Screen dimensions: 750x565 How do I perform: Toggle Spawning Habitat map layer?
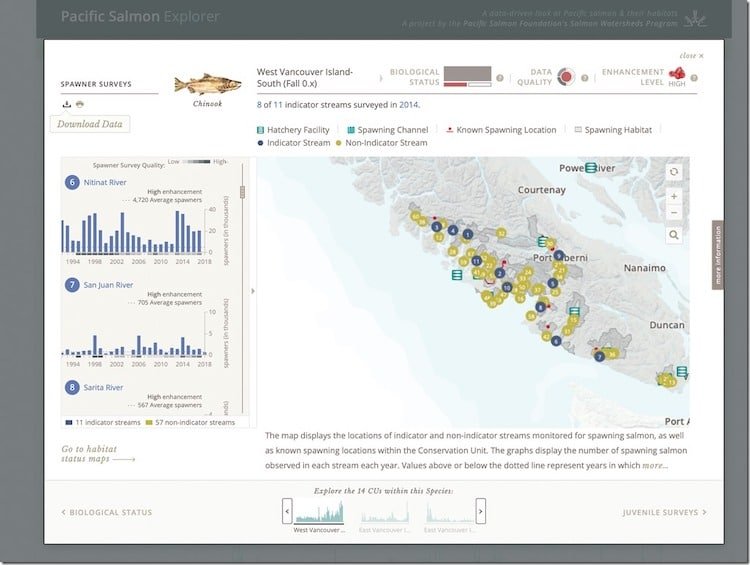(x=613, y=130)
